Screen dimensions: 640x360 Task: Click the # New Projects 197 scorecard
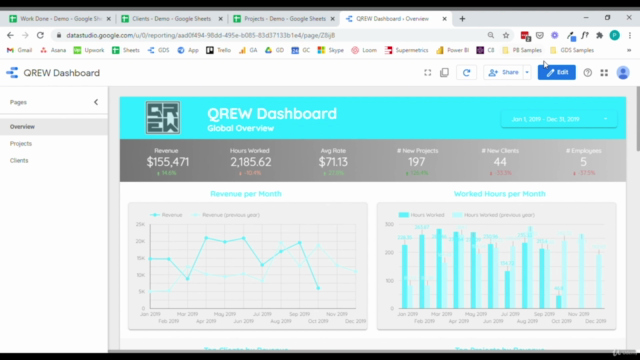417,162
